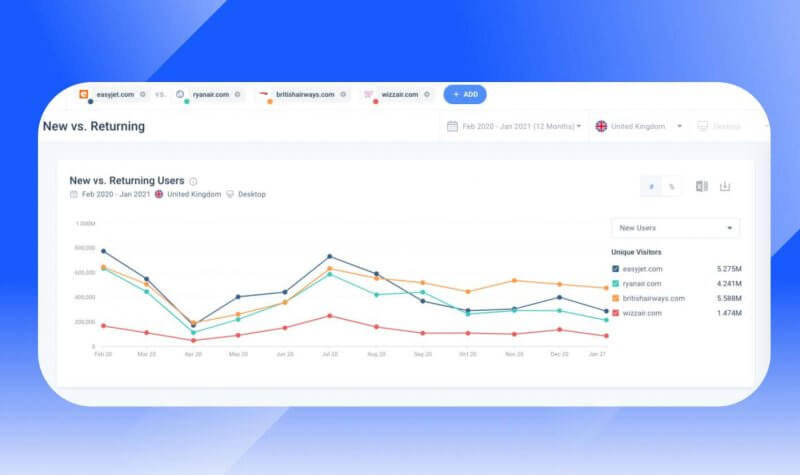Click the download chart icon

click(724, 186)
